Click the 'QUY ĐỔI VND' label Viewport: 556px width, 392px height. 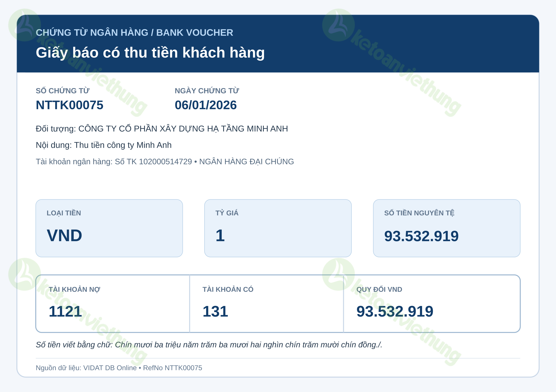click(x=379, y=289)
